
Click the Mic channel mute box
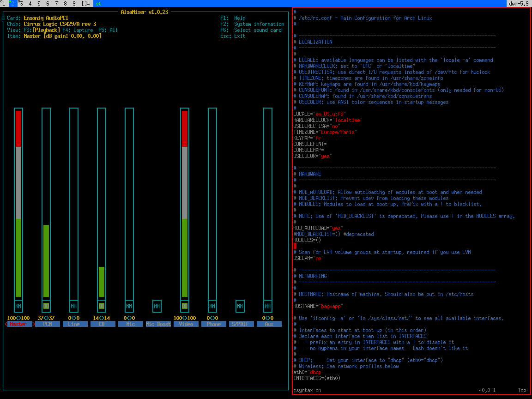tap(129, 306)
